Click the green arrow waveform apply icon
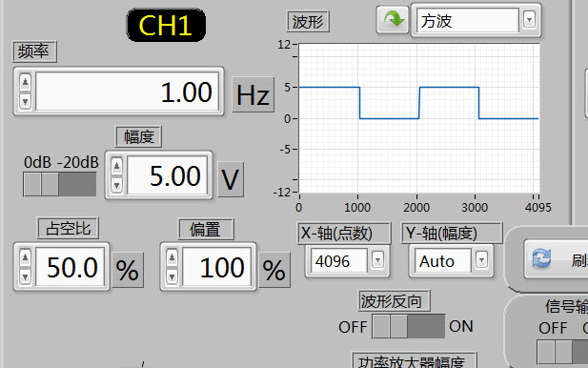The image size is (588, 368). pyautogui.click(x=393, y=19)
